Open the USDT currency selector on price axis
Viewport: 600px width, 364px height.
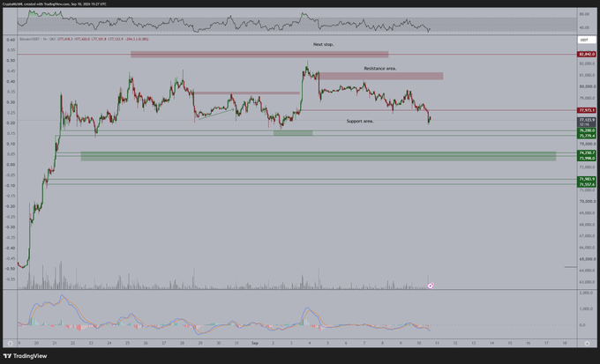587,40
